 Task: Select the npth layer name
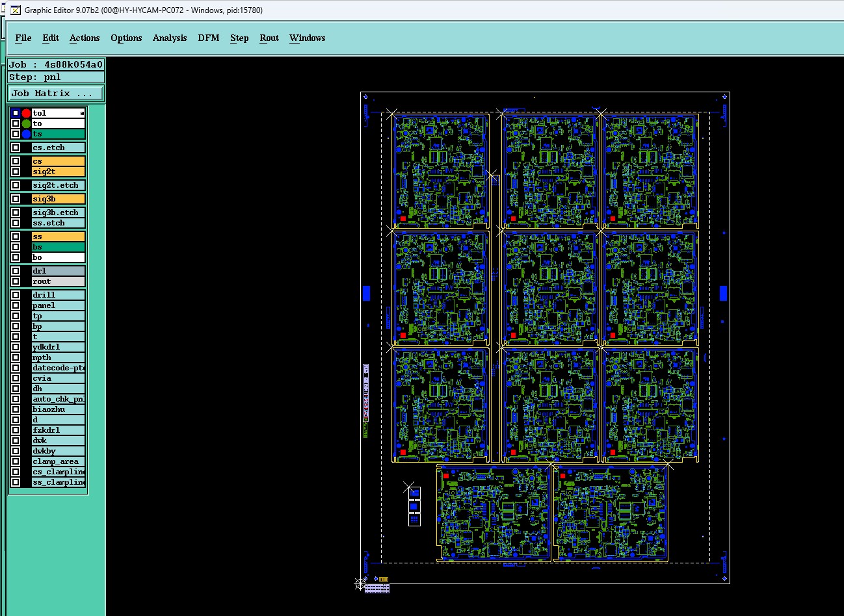59,357
